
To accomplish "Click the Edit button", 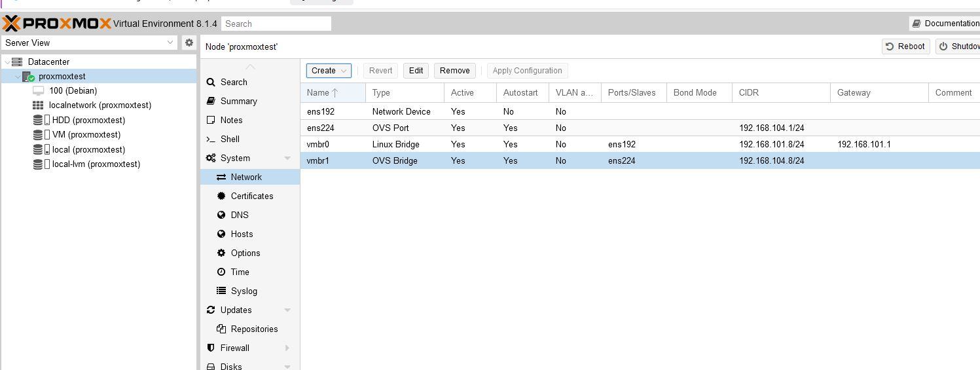I will coord(416,71).
